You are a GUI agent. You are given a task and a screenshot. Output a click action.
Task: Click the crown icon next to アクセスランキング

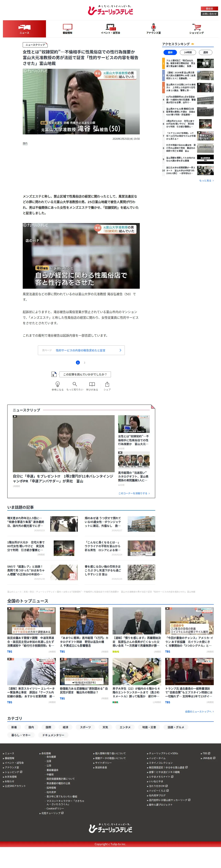click(x=193, y=44)
